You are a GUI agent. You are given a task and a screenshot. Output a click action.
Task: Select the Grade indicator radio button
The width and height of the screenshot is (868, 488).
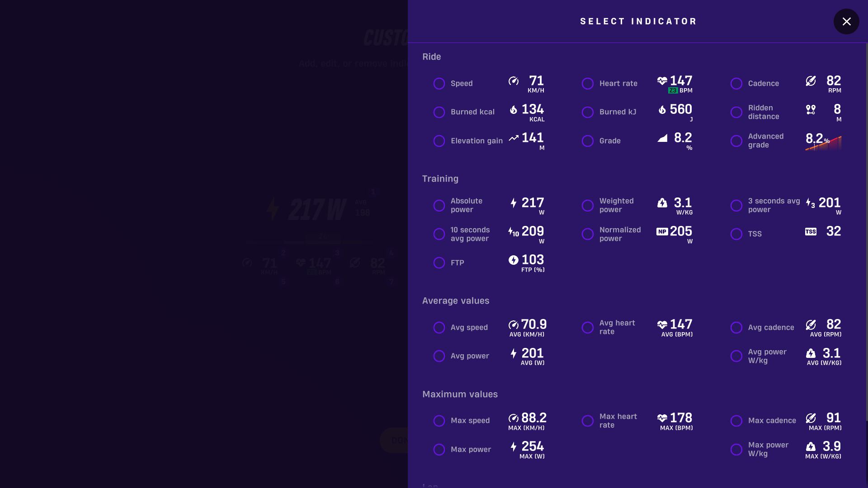[588, 141]
